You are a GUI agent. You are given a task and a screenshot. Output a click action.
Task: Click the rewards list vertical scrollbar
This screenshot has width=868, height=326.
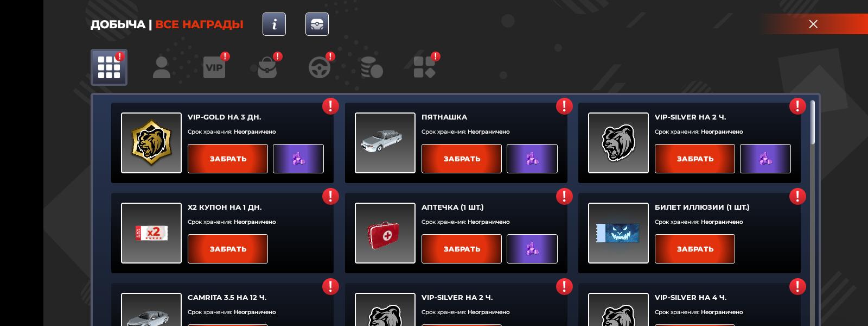(x=812, y=122)
